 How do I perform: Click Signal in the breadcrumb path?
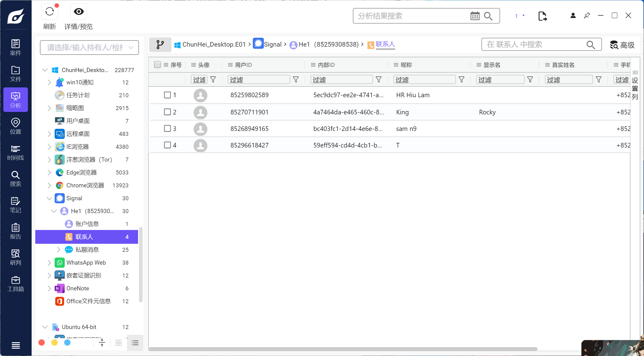(x=272, y=44)
